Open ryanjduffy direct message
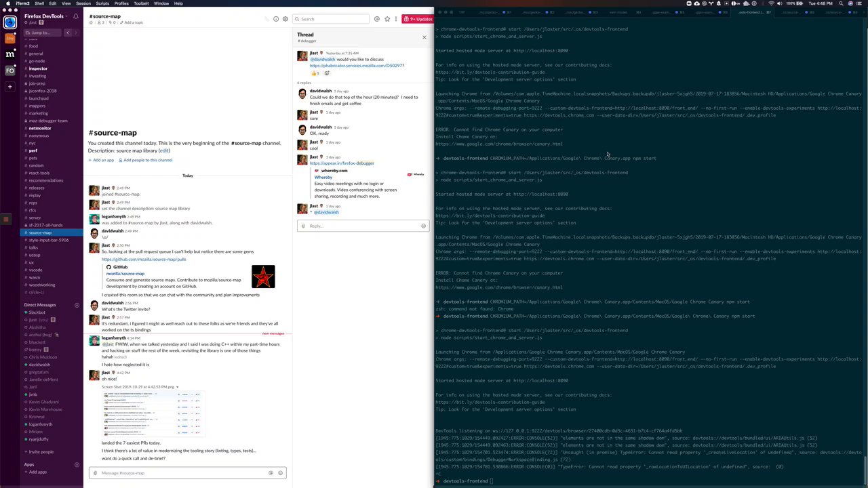 click(x=38, y=439)
